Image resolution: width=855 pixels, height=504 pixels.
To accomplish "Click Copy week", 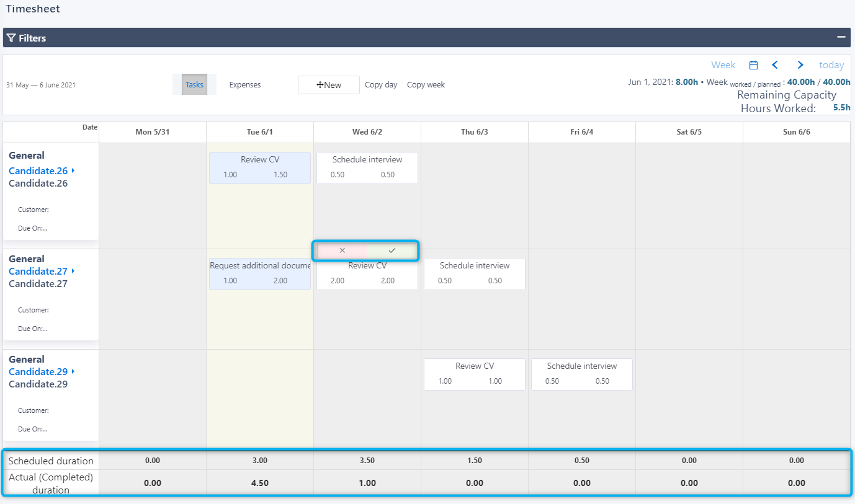I will tap(426, 84).
